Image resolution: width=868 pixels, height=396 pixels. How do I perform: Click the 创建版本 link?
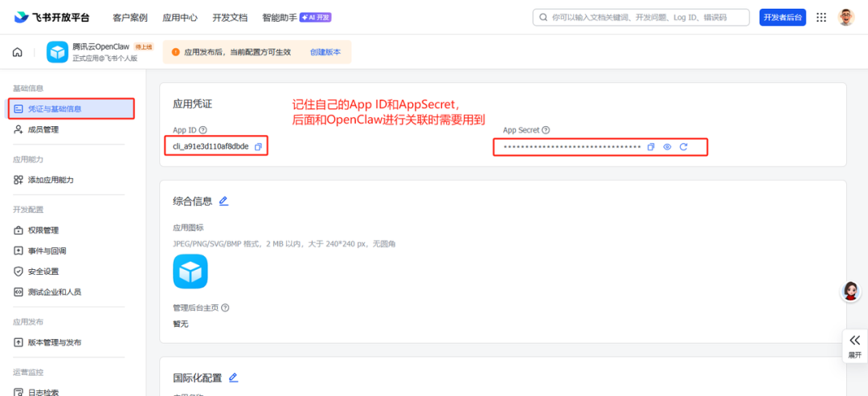coord(325,52)
